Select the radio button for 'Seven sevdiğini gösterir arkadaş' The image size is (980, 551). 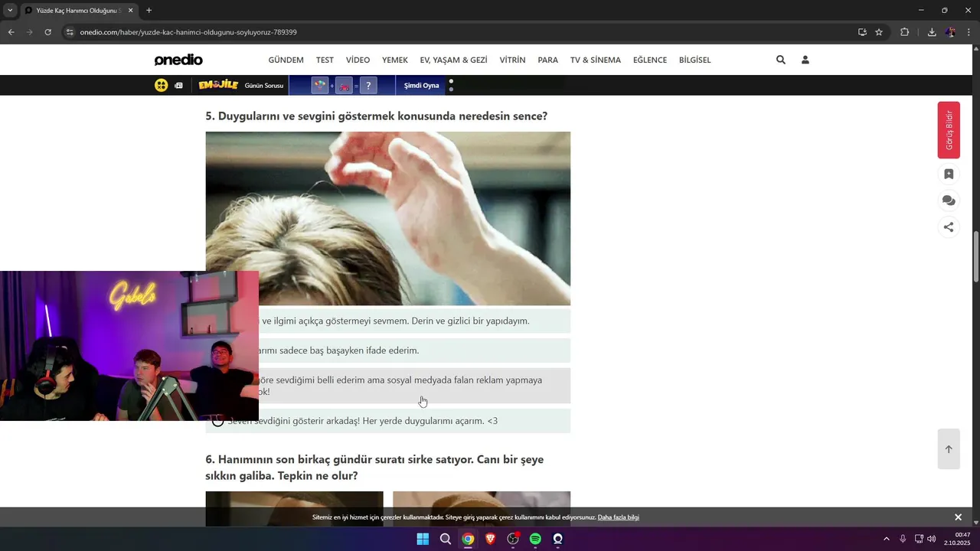(218, 421)
